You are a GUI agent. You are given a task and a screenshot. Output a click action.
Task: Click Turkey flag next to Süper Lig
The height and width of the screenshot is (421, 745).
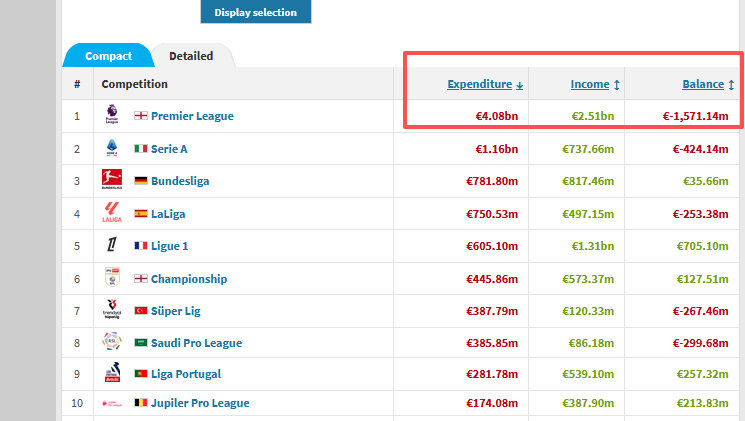pyautogui.click(x=141, y=310)
